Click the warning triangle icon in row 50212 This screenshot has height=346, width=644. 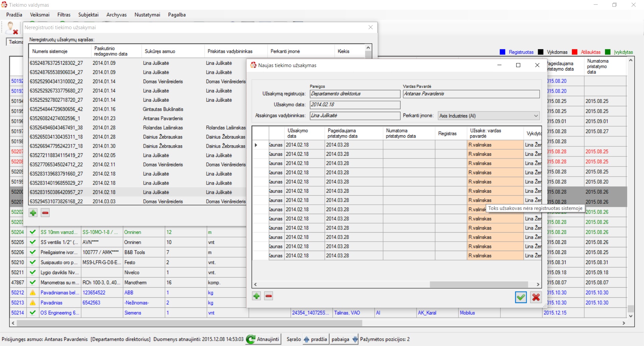[x=33, y=293]
